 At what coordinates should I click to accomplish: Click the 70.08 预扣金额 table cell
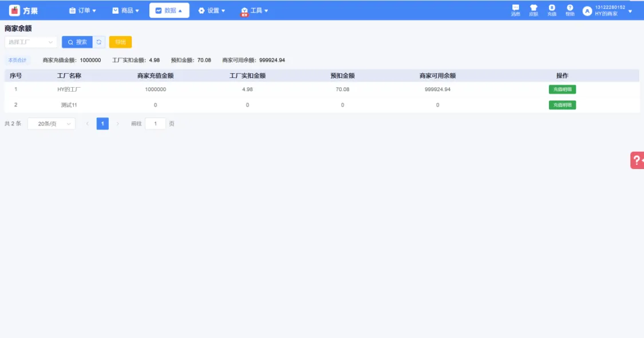342,89
